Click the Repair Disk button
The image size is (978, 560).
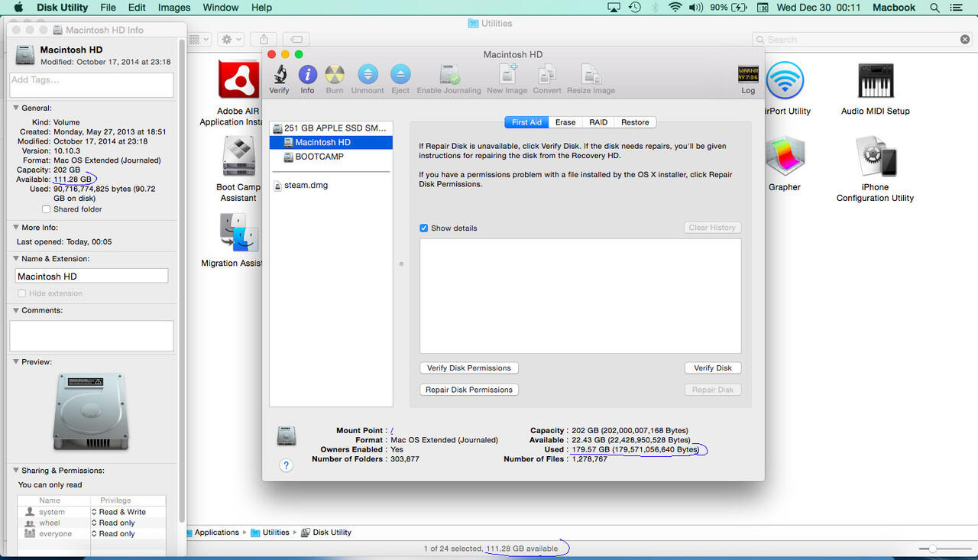pos(713,390)
